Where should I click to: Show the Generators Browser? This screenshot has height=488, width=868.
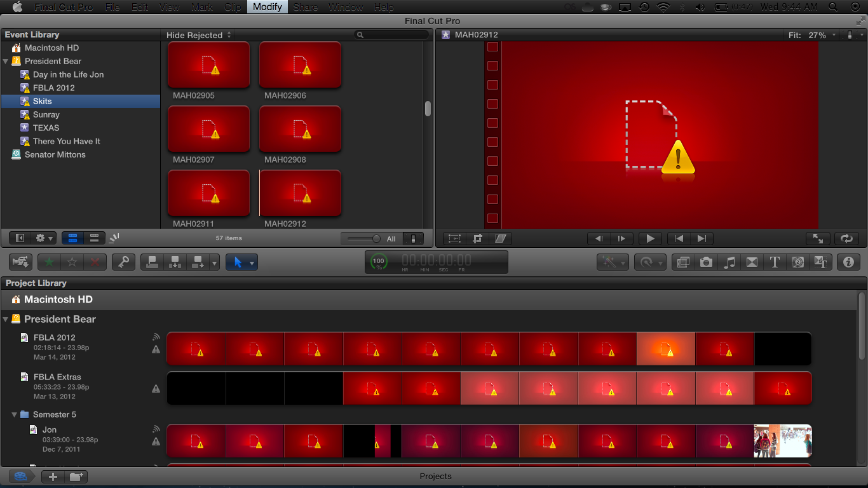(x=797, y=262)
